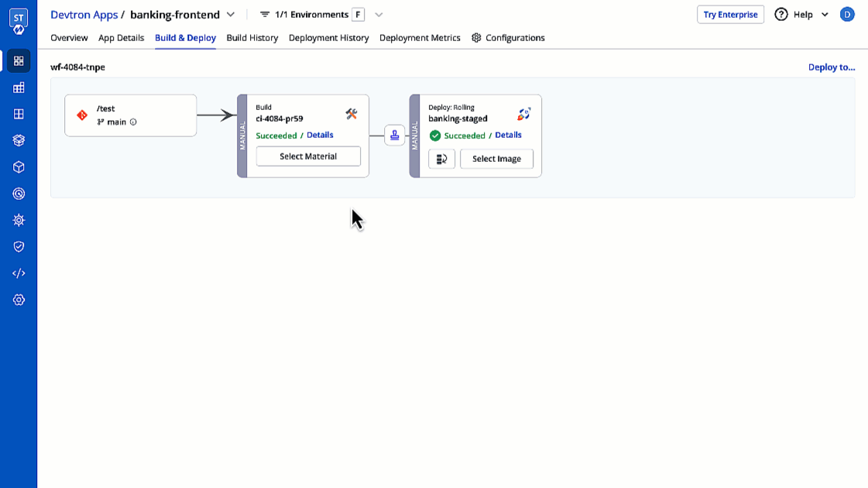This screenshot has width=868, height=488.
Task: Expand the banking-frontend app selector chevron
Action: click(x=230, y=14)
